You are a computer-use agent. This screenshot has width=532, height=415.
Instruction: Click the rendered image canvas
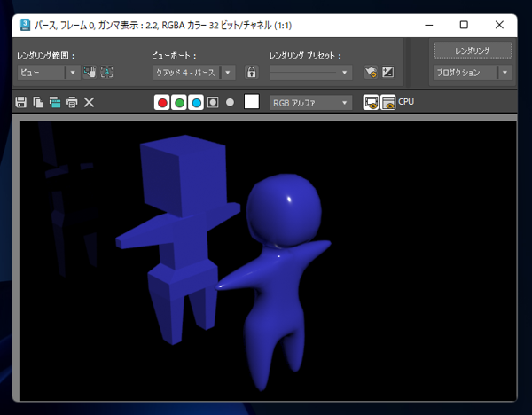click(x=268, y=261)
